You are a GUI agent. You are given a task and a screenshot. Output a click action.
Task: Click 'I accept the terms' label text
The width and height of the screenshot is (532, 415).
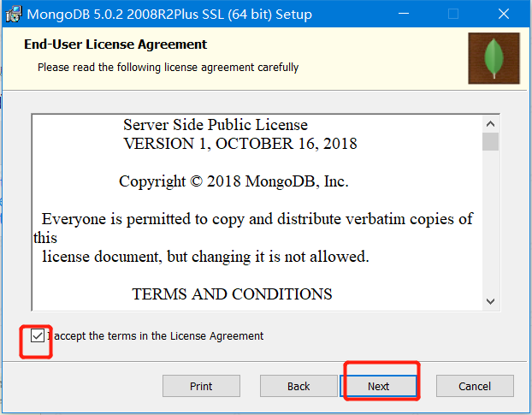coord(155,336)
